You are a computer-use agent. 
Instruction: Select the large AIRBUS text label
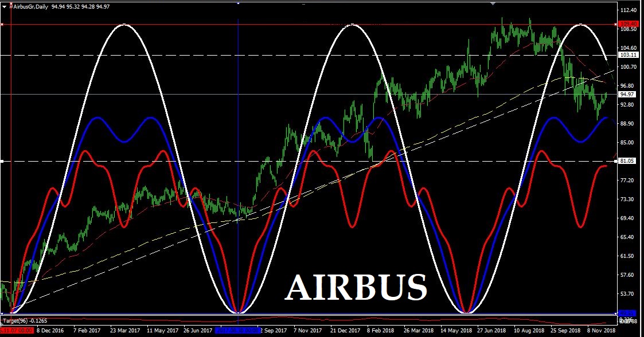(x=356, y=287)
